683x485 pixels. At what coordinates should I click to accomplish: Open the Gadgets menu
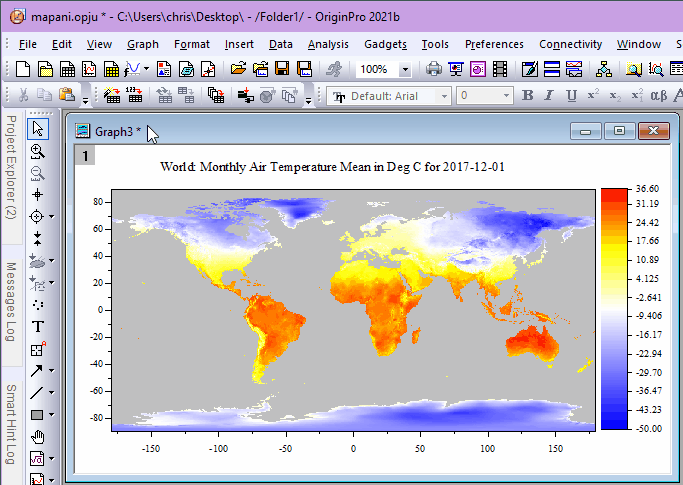pyautogui.click(x=385, y=44)
